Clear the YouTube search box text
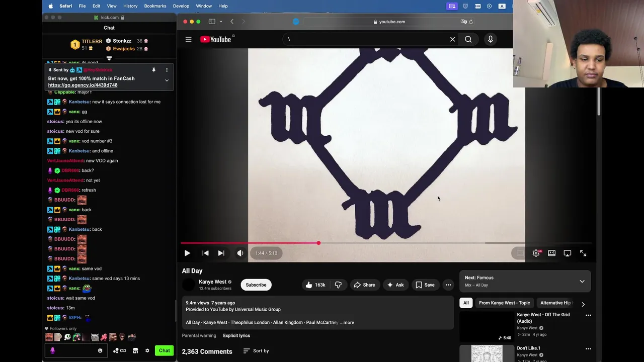644x362 pixels. (452, 39)
